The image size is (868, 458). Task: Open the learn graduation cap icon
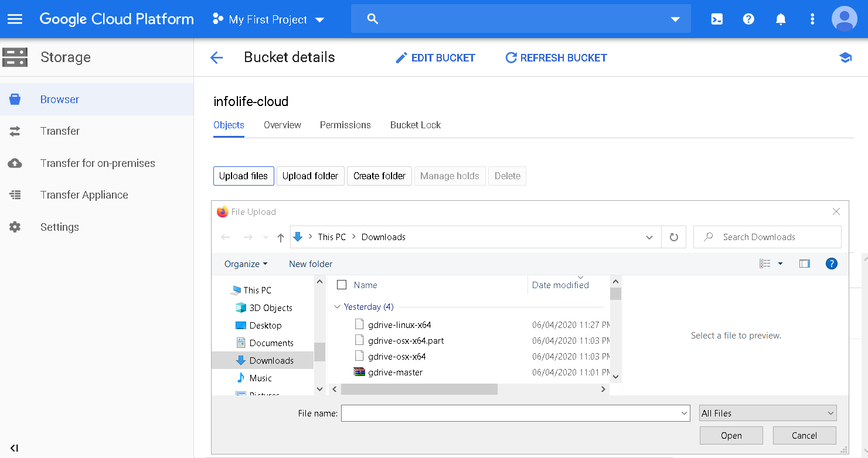pyautogui.click(x=845, y=57)
